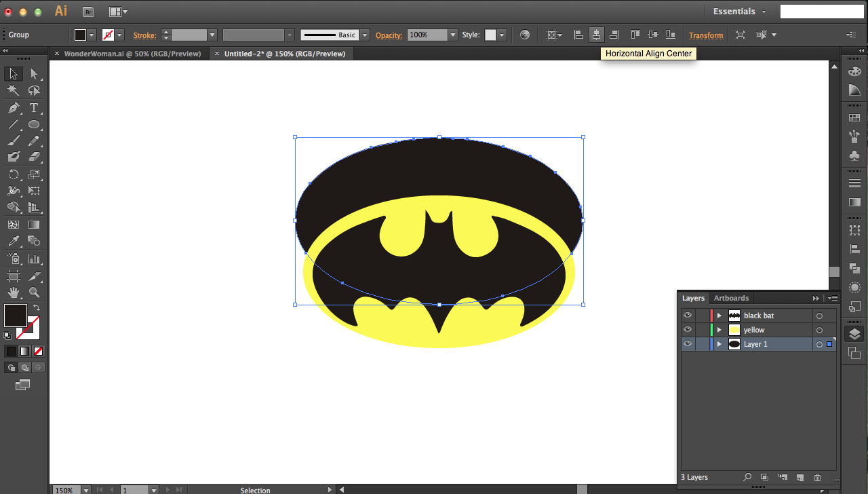
Task: Click the Vertical Align Bottom icon
Action: point(671,35)
